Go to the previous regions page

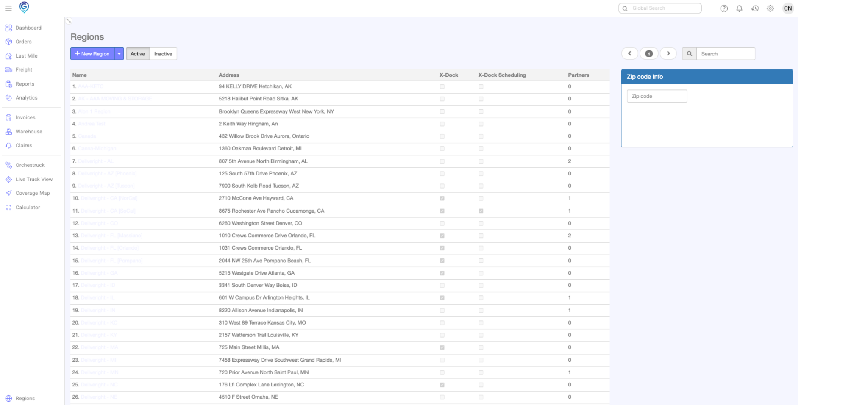click(629, 53)
